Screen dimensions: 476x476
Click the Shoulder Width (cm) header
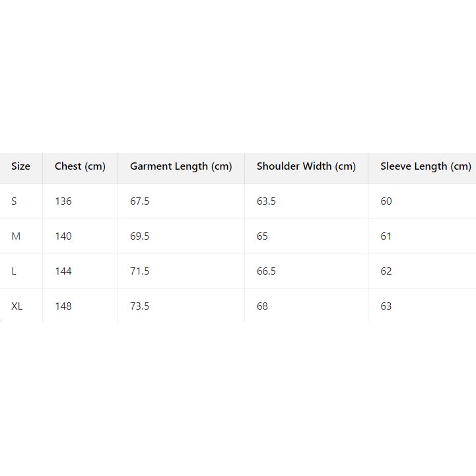tap(306, 166)
